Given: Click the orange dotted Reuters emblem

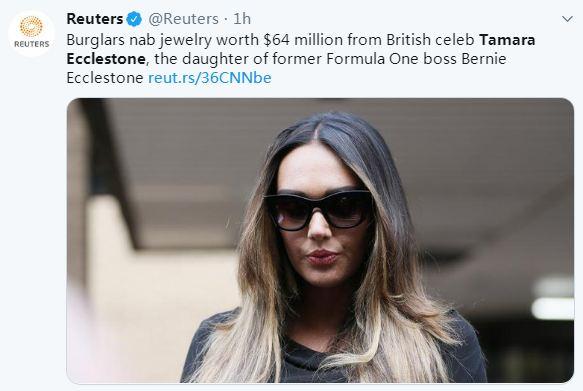Looking at the screenshot, I should [32, 27].
